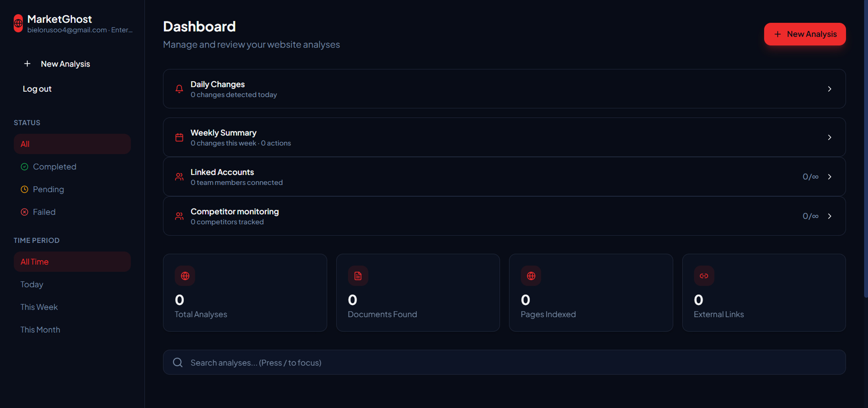Click the MarketGhost globe logo icon
The width and height of the screenshot is (868, 408).
pos(18,23)
